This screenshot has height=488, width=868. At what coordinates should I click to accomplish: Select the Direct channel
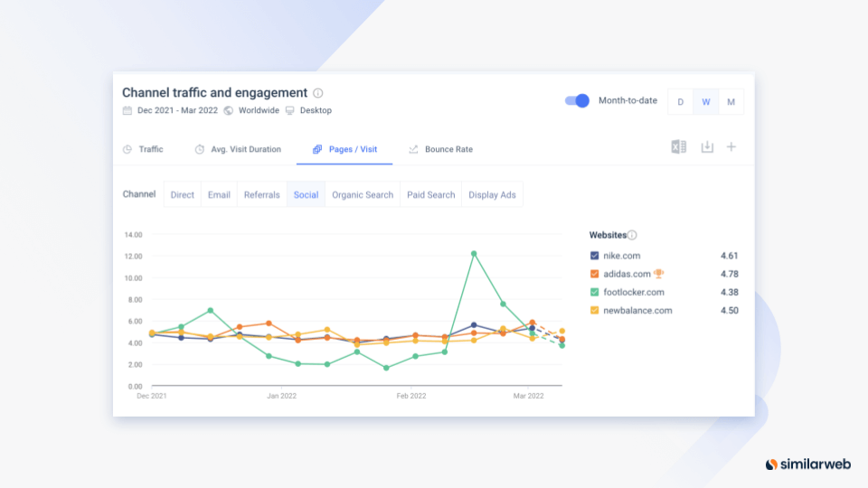182,195
